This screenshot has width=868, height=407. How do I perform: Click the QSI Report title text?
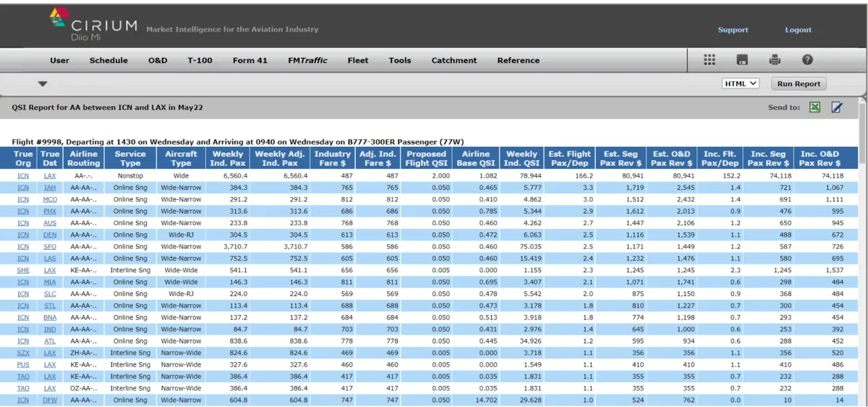(x=107, y=107)
